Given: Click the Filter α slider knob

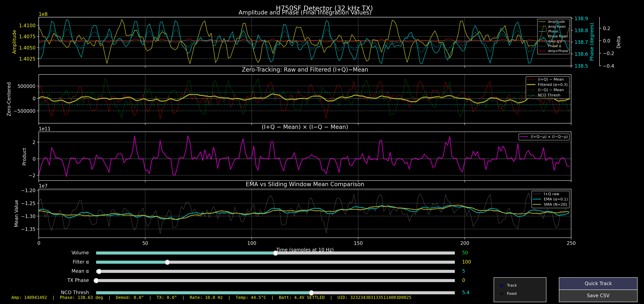Looking at the screenshot, I should tap(167, 262).
